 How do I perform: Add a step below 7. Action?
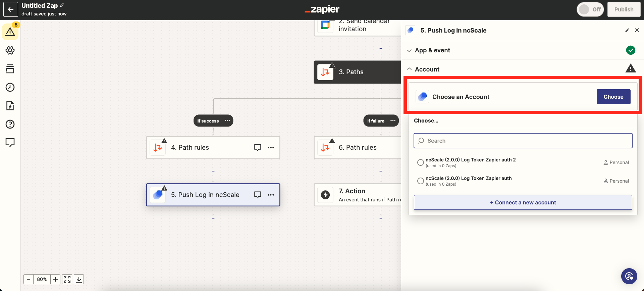[381, 219]
